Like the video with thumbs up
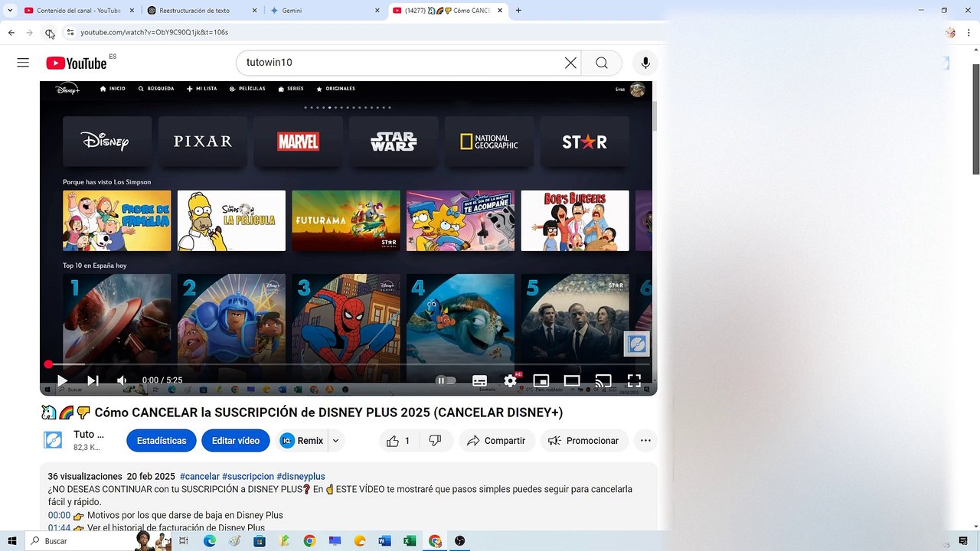 [x=399, y=441]
